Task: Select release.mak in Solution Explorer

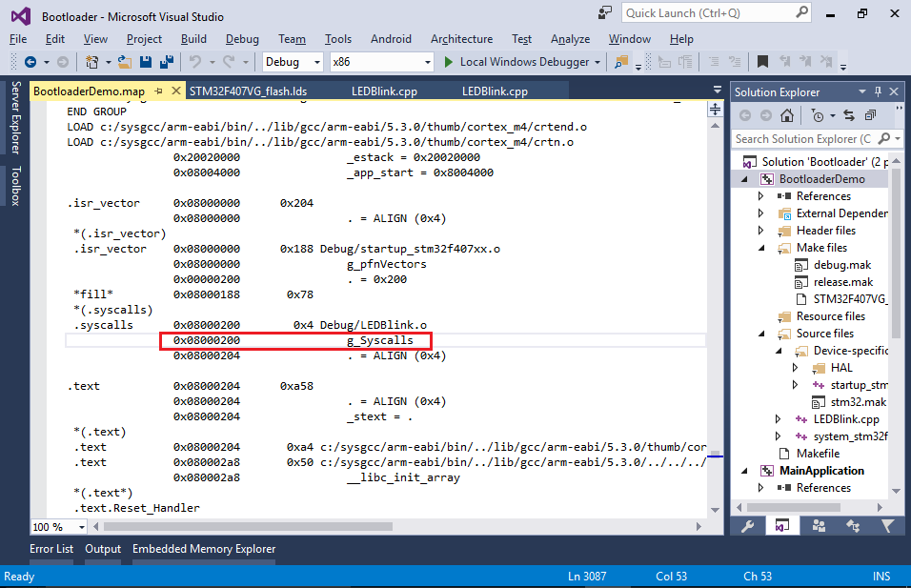Action: coord(843,282)
